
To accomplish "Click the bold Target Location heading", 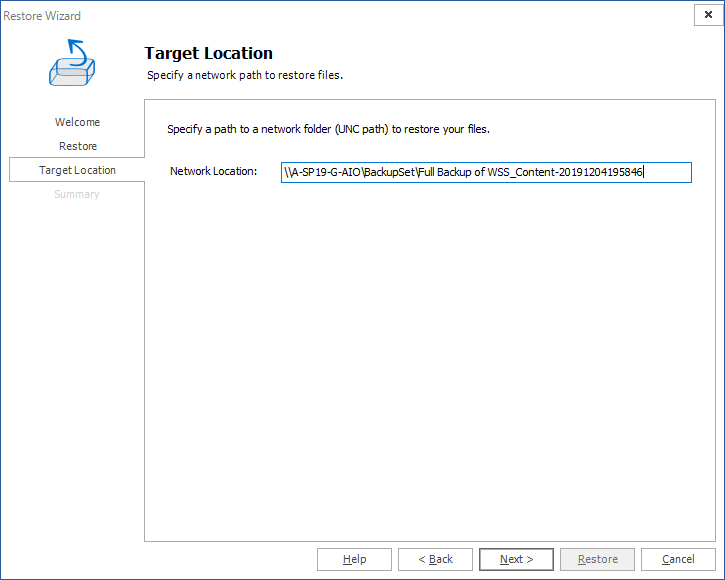I will 208,54.
